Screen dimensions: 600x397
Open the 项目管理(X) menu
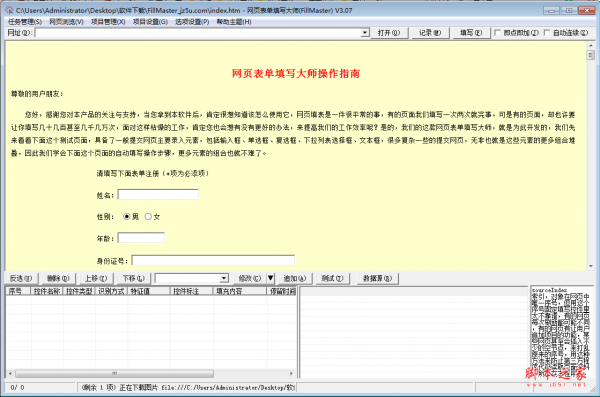[108, 22]
